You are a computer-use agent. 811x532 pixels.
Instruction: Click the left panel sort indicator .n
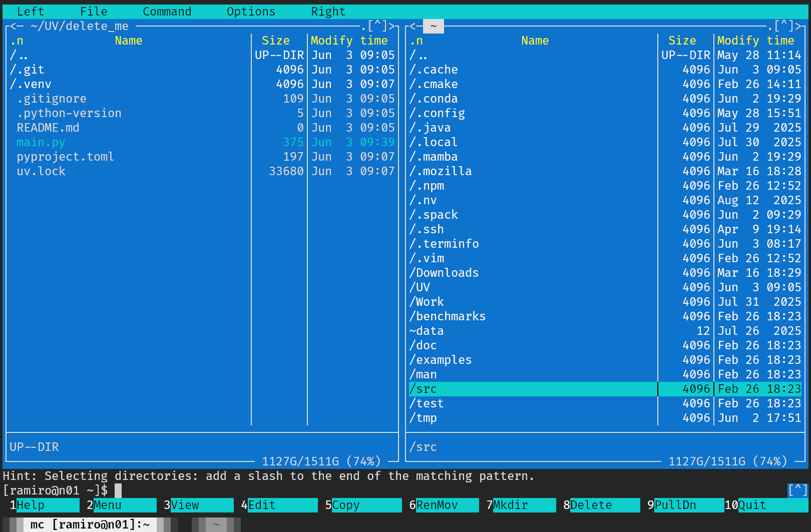(x=17, y=41)
